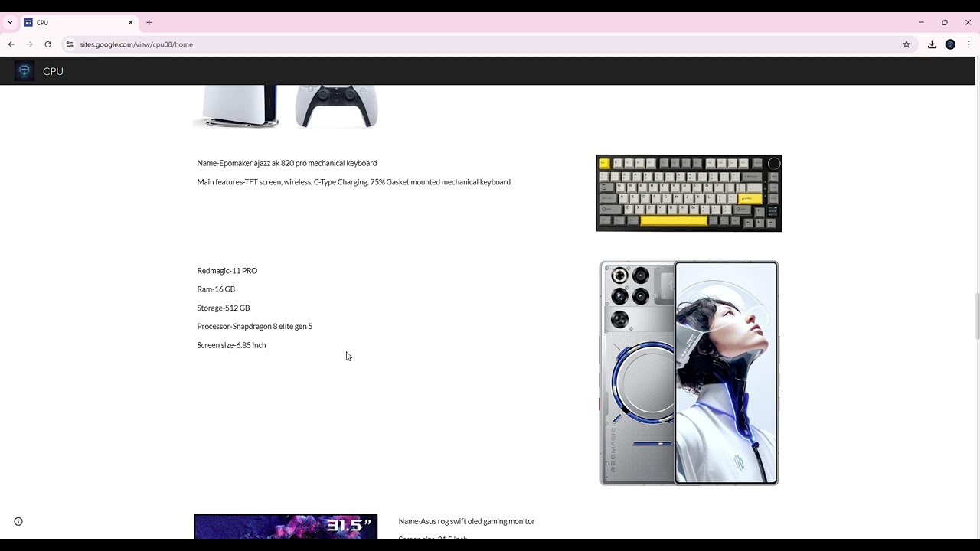Go back to the previous page
This screenshot has width=980, height=551.
click(11, 44)
